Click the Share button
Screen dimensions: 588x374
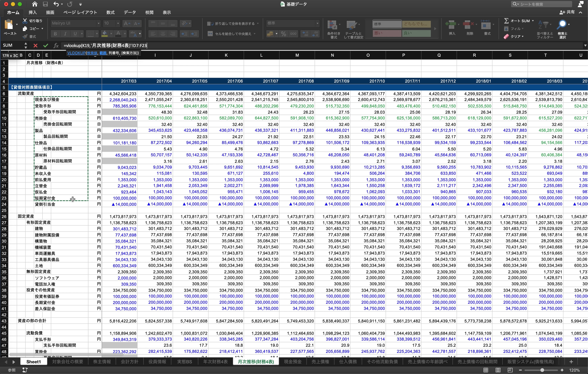coord(567,12)
